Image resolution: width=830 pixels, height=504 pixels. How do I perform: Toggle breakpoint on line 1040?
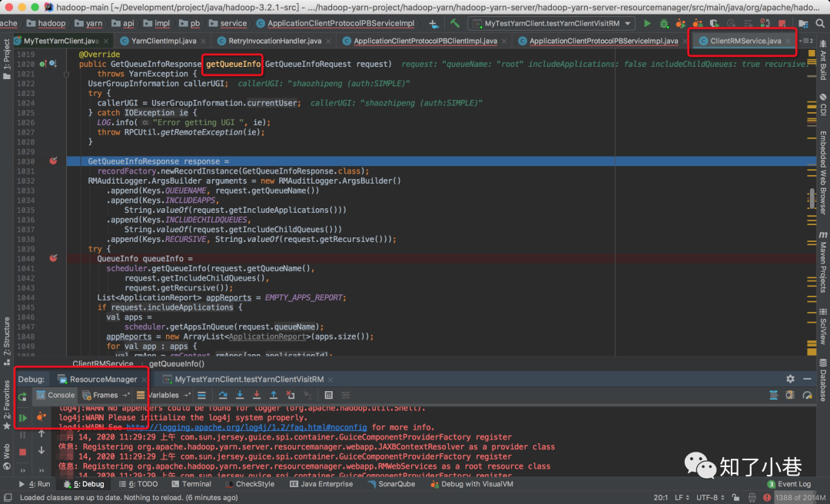pos(54,258)
